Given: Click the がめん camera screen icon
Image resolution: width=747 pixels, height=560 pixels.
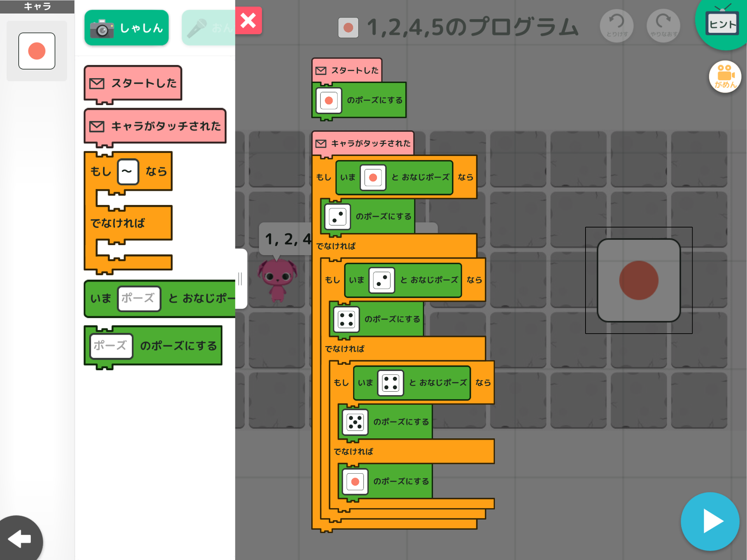Looking at the screenshot, I should (725, 77).
